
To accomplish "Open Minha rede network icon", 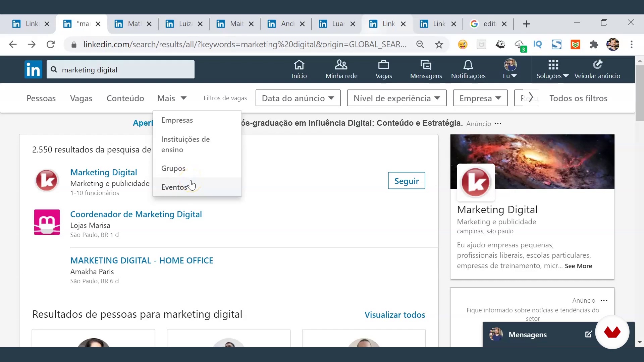I will pos(341,70).
